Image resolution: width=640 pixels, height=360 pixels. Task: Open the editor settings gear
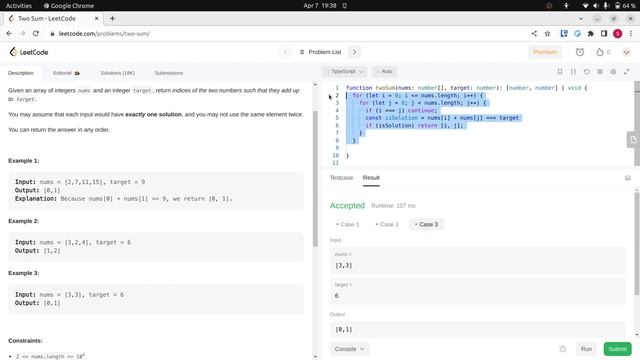tap(613, 71)
